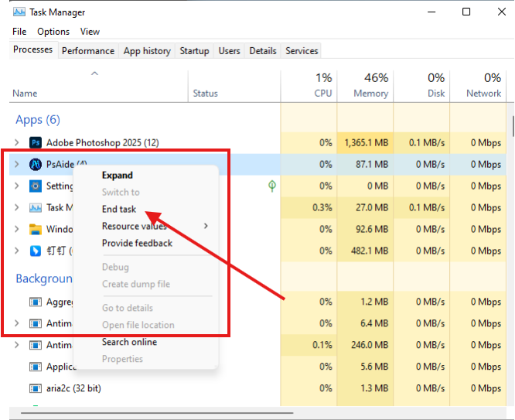Image resolution: width=515 pixels, height=420 pixels.
Task: Click the Settings gear process icon
Action: 36,186
